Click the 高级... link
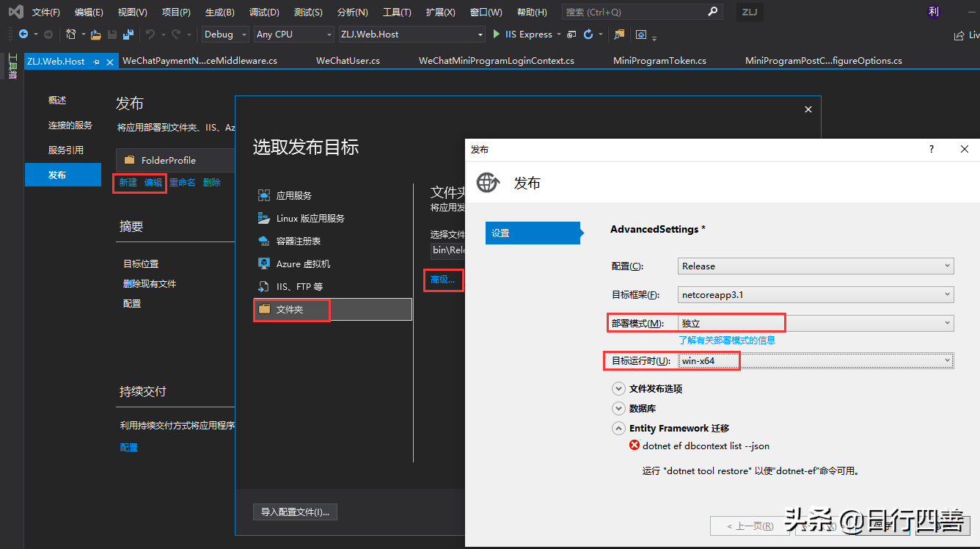980x549 pixels. (x=442, y=280)
